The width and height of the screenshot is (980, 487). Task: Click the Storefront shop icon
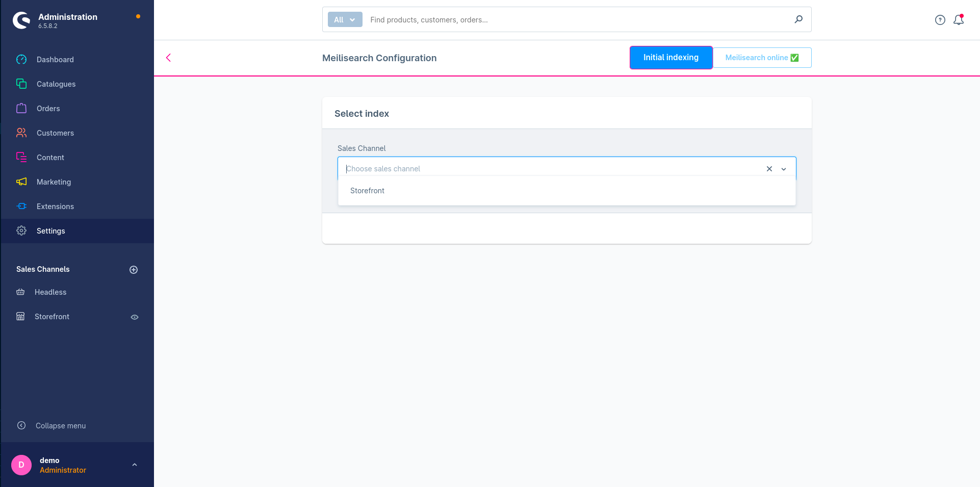coord(20,317)
